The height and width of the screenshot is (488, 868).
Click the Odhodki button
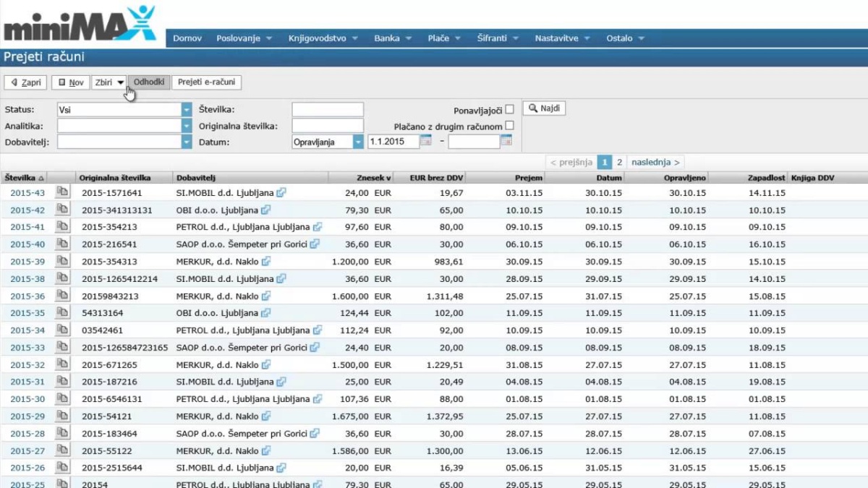pos(149,82)
